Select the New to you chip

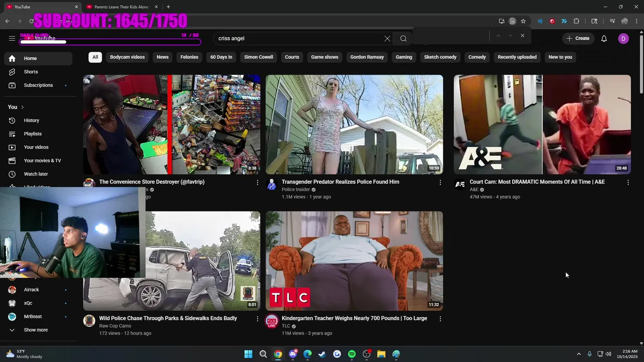560,57
